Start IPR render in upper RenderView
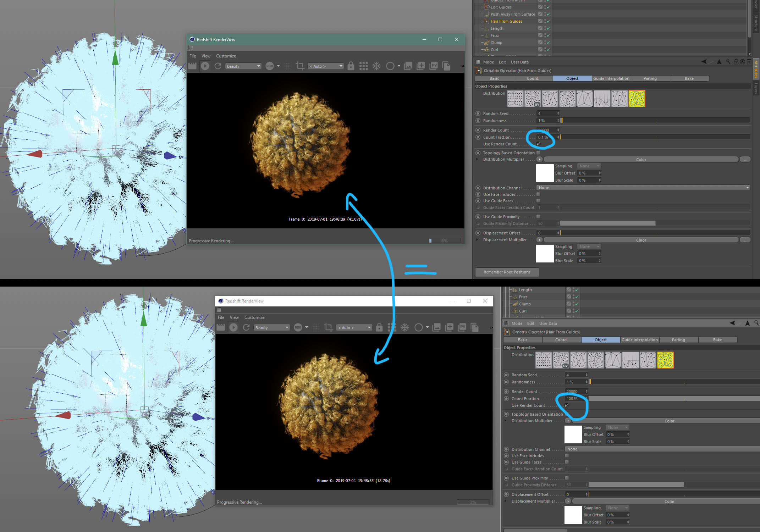 point(205,66)
